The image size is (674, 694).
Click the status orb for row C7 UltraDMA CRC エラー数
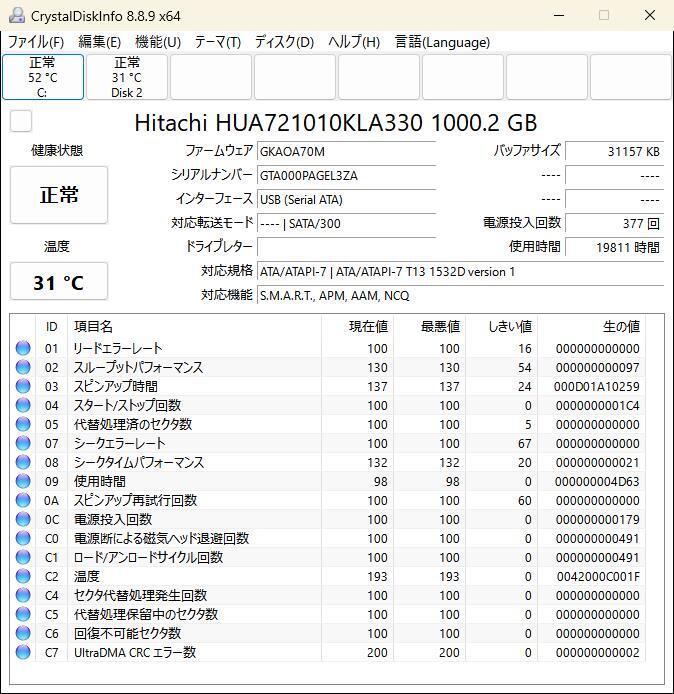coord(23,653)
